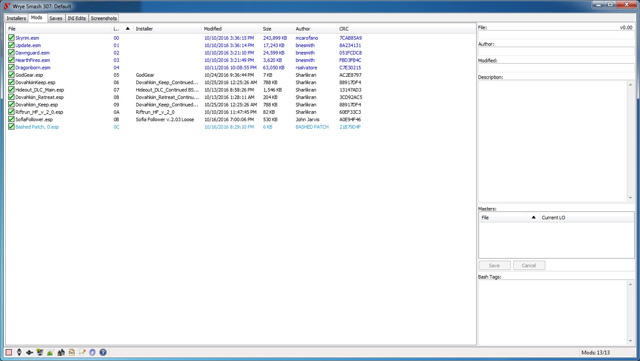Disable the DovahkiinKeep.esp checkbox
The height and width of the screenshot is (361, 640).
(11, 82)
